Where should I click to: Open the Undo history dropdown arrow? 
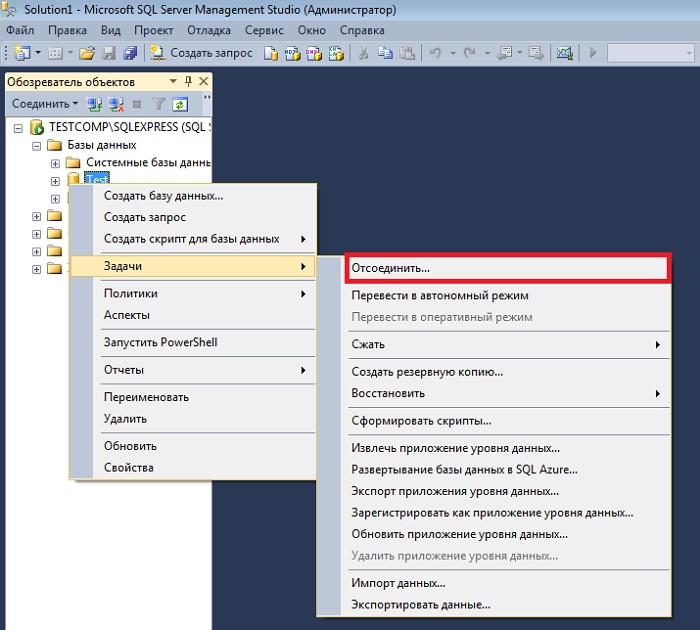[x=453, y=54]
